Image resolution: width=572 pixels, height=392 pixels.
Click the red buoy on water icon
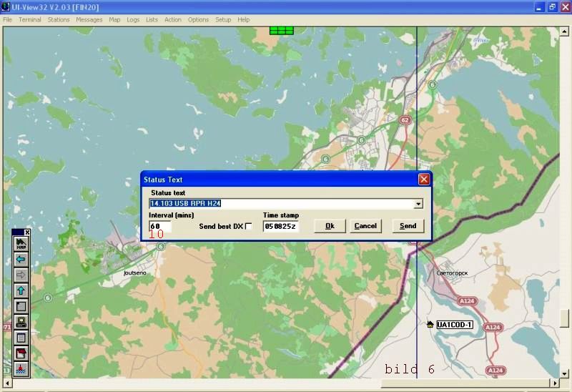[x=21, y=369]
